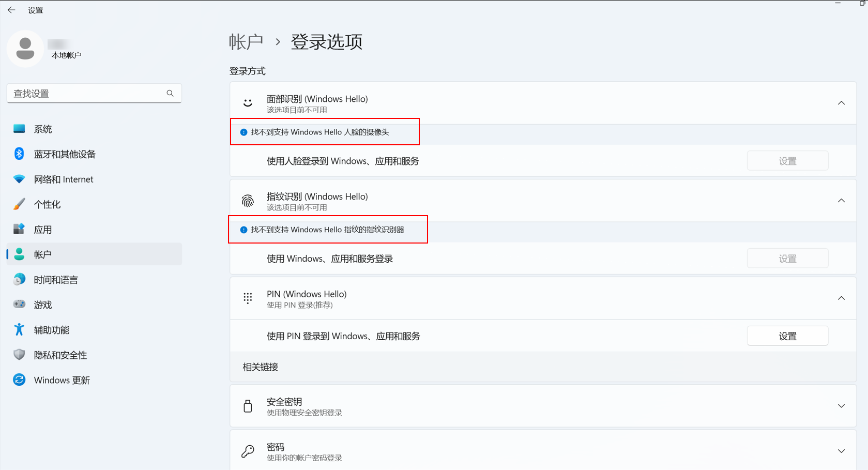Image resolution: width=868 pixels, height=470 pixels.
Task: Click the back arrow icon
Action: 11,10
